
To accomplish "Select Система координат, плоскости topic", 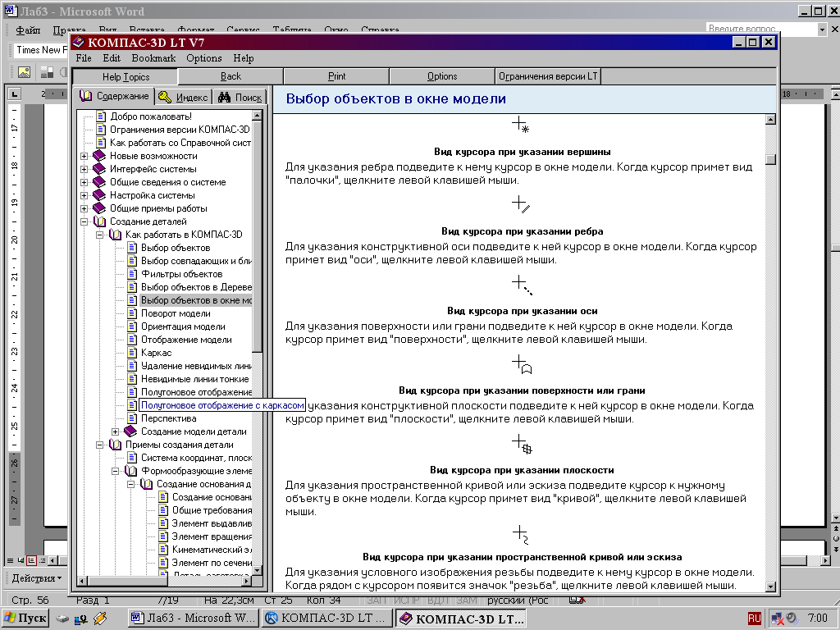I will [x=196, y=458].
